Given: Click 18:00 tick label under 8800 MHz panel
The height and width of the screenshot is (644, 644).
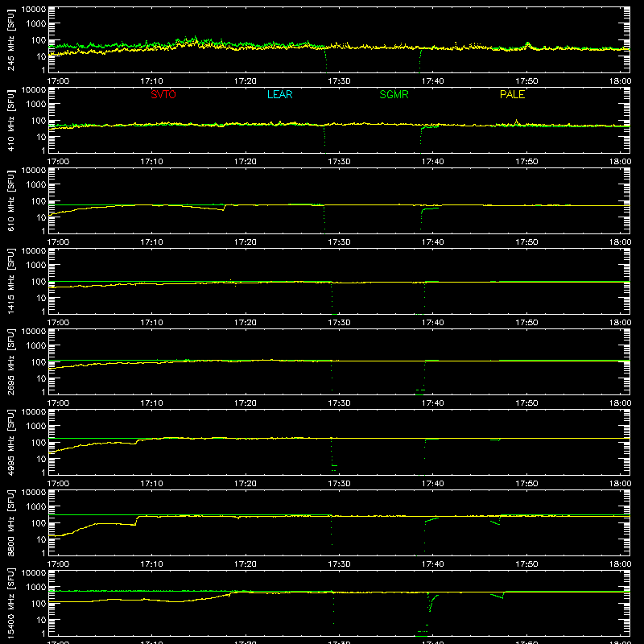Looking at the screenshot, I should pos(620,564).
